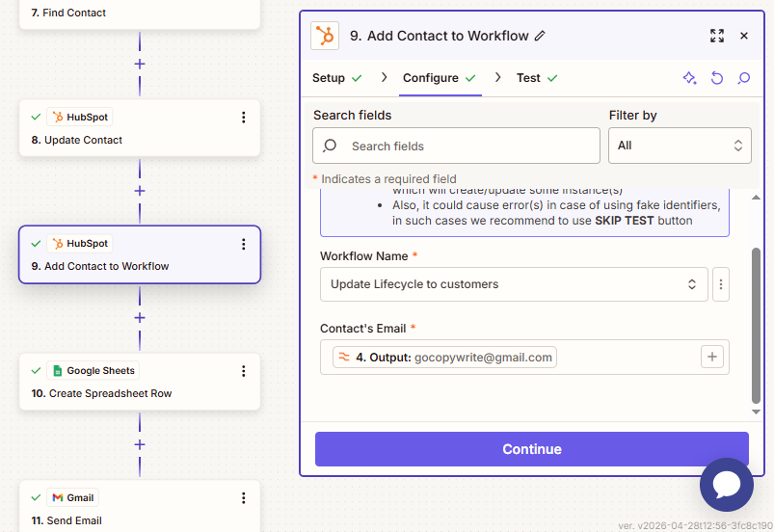Click the panel scrollbar down arrow
Viewport: 774px width, 532px height.
point(756,412)
